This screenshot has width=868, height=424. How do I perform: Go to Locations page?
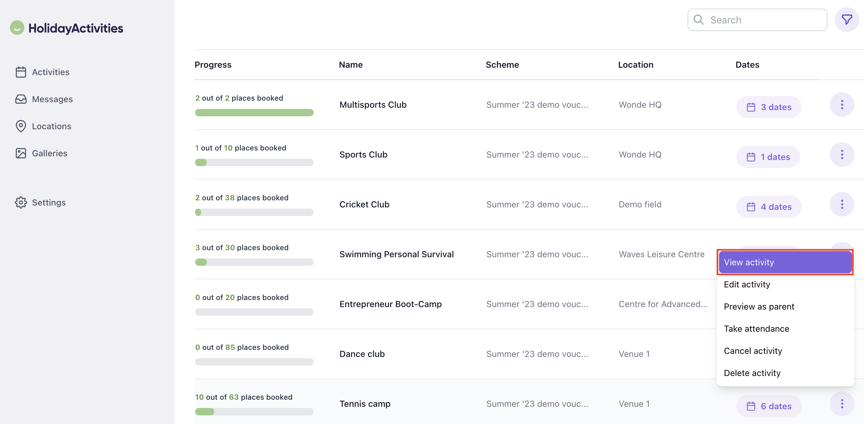coord(51,126)
